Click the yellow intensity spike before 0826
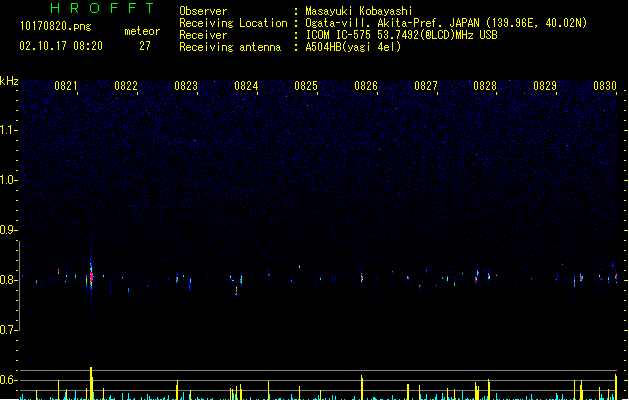629x400 pixels. pyautogui.click(x=362, y=388)
